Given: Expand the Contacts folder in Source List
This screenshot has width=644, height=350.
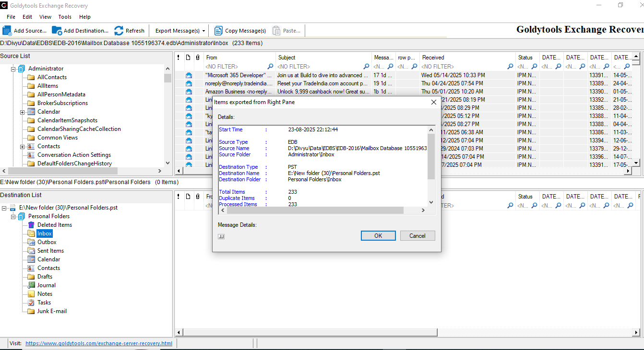Looking at the screenshot, I should (x=23, y=147).
